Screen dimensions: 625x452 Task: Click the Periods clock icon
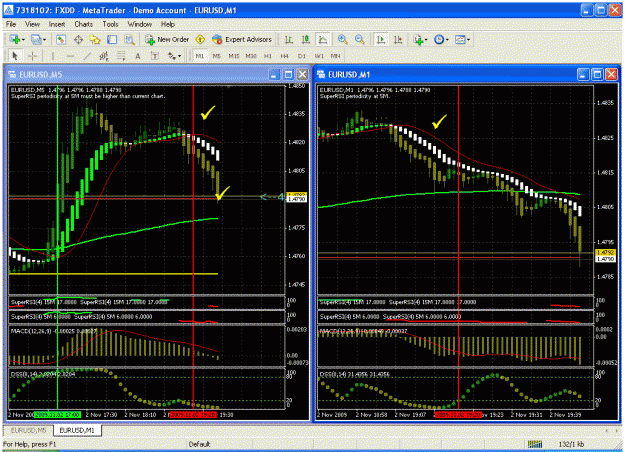tap(438, 39)
